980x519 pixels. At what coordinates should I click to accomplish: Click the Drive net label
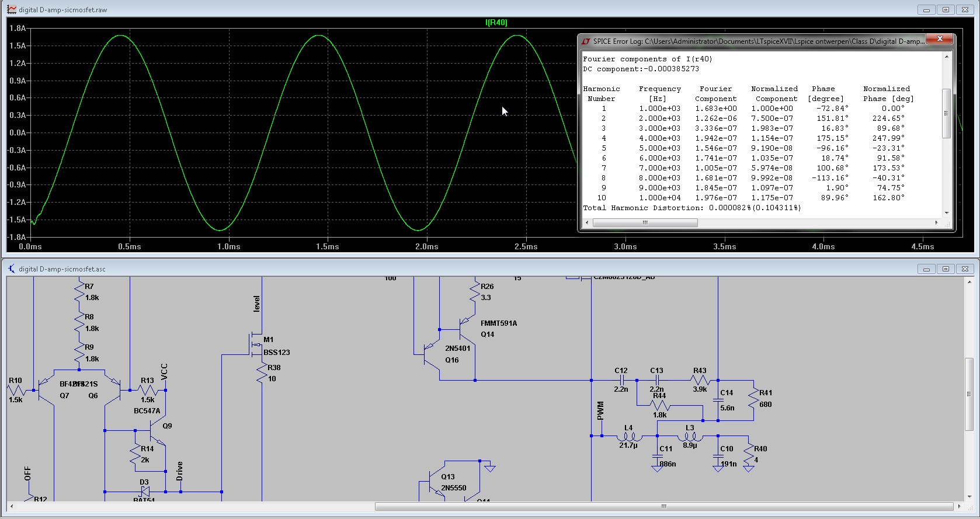pyautogui.click(x=179, y=471)
